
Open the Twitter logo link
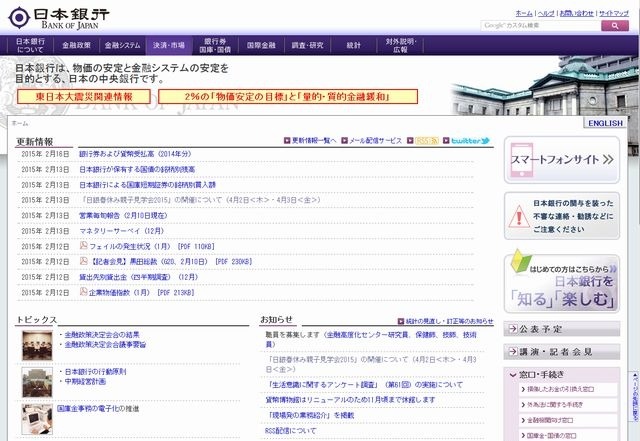click(x=470, y=140)
